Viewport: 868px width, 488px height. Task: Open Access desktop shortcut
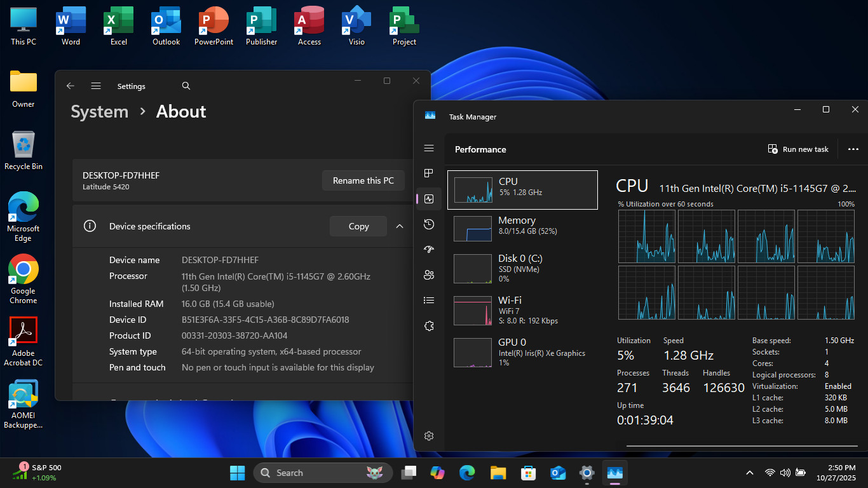coord(309,26)
